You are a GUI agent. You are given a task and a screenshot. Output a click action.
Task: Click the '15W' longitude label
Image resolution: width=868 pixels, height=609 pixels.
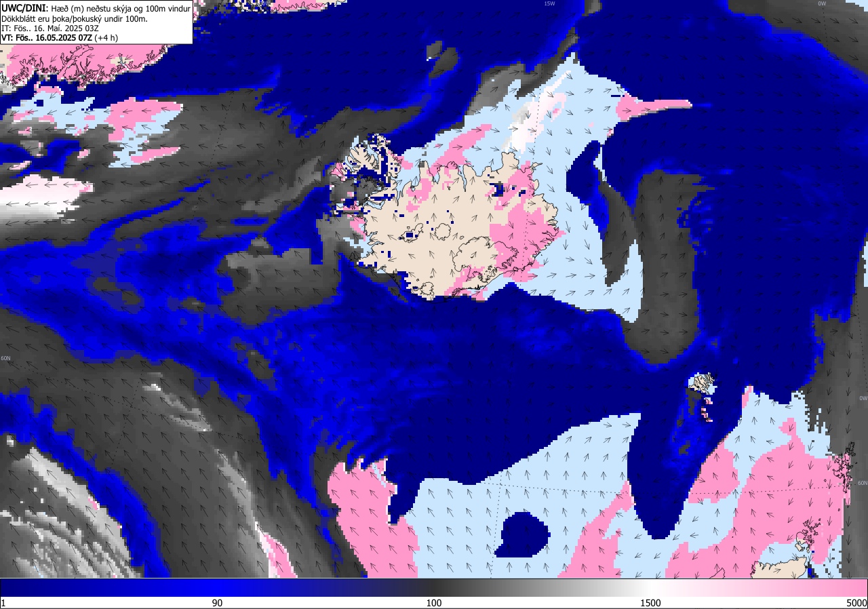click(549, 3)
